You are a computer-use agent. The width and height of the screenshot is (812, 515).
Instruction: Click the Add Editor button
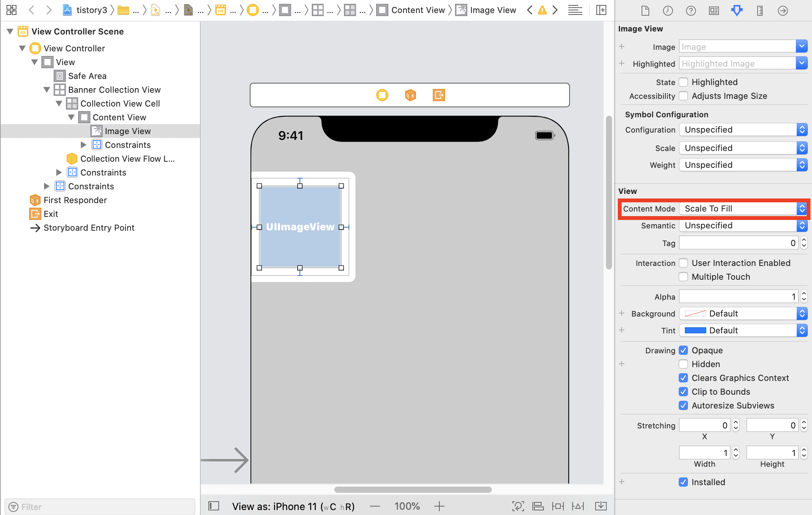(601, 10)
